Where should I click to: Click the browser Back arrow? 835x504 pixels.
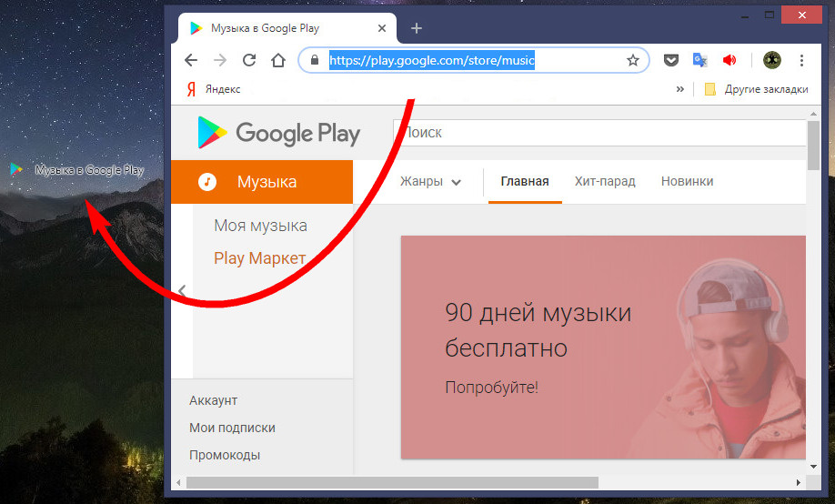(x=191, y=60)
